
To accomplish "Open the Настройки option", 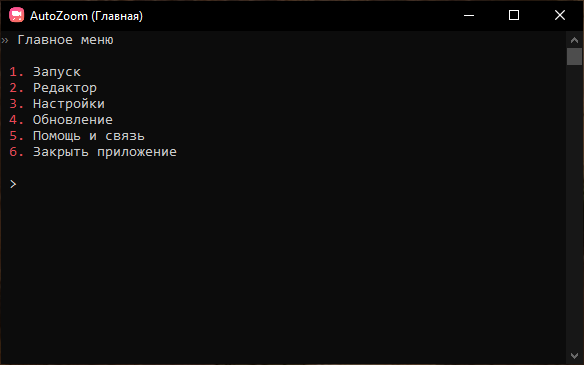I will click(69, 104).
